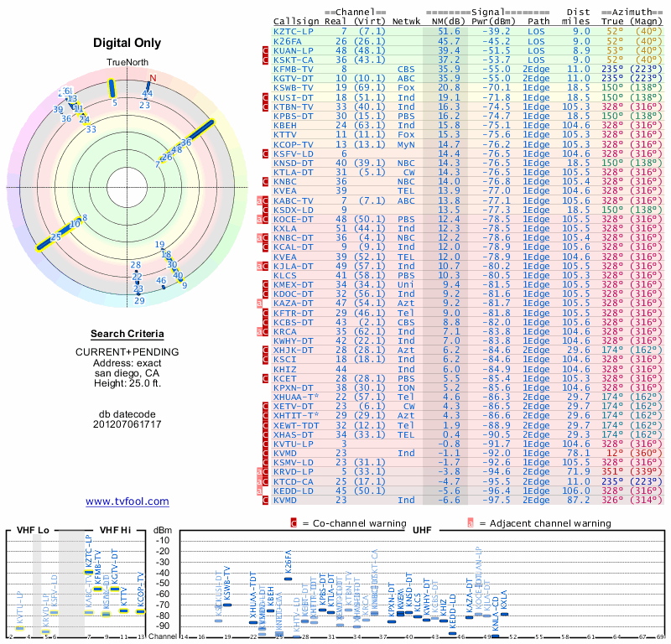This screenshot has height=644, width=671.
Task: Select KCOP-TV callsign in the table
Action: coord(293,144)
